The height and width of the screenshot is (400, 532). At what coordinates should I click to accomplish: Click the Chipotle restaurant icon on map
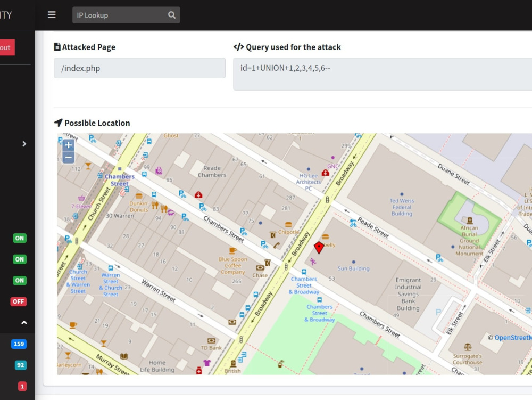click(288, 224)
